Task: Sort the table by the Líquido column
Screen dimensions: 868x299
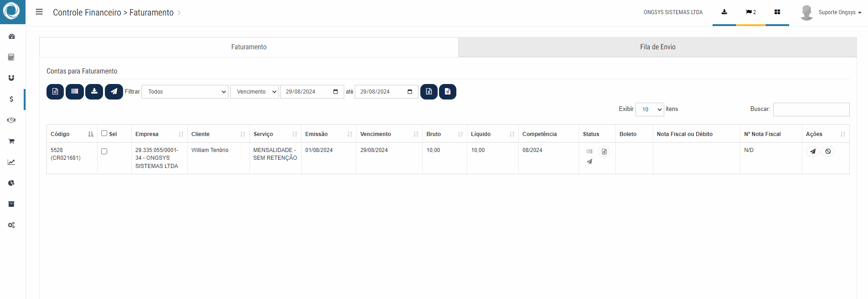Action: coord(493,134)
